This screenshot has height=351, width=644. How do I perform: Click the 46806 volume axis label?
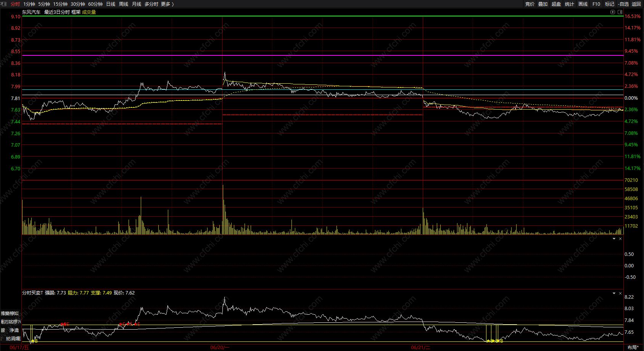click(631, 199)
